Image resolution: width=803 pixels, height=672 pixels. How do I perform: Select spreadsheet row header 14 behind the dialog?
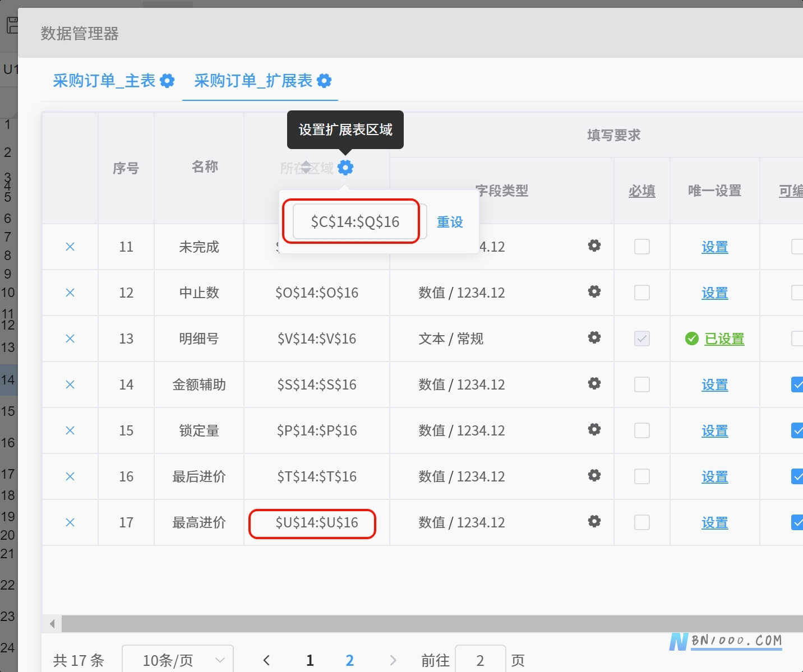pos(8,379)
